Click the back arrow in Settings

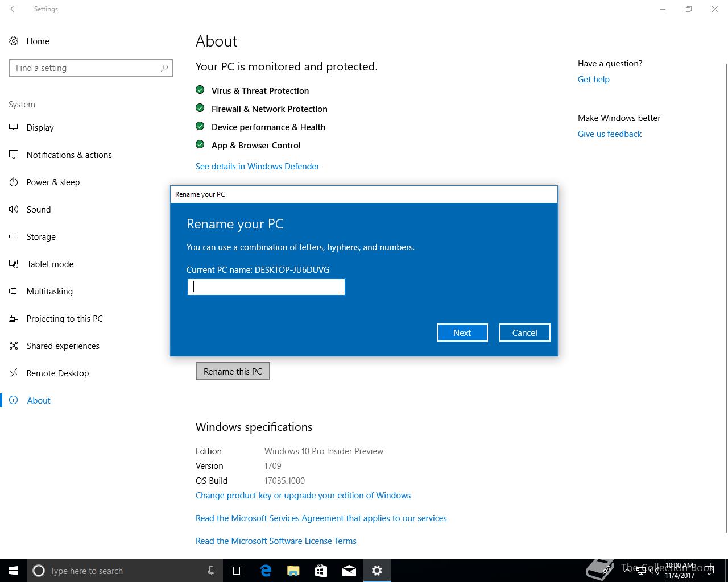pos(14,9)
